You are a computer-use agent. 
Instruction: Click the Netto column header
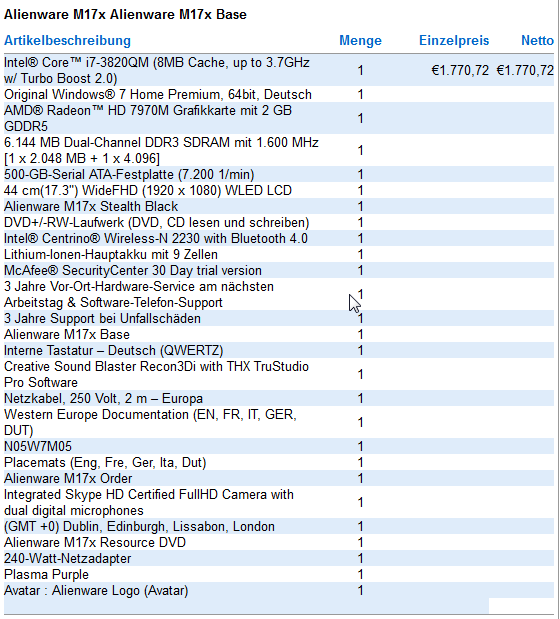[537, 41]
